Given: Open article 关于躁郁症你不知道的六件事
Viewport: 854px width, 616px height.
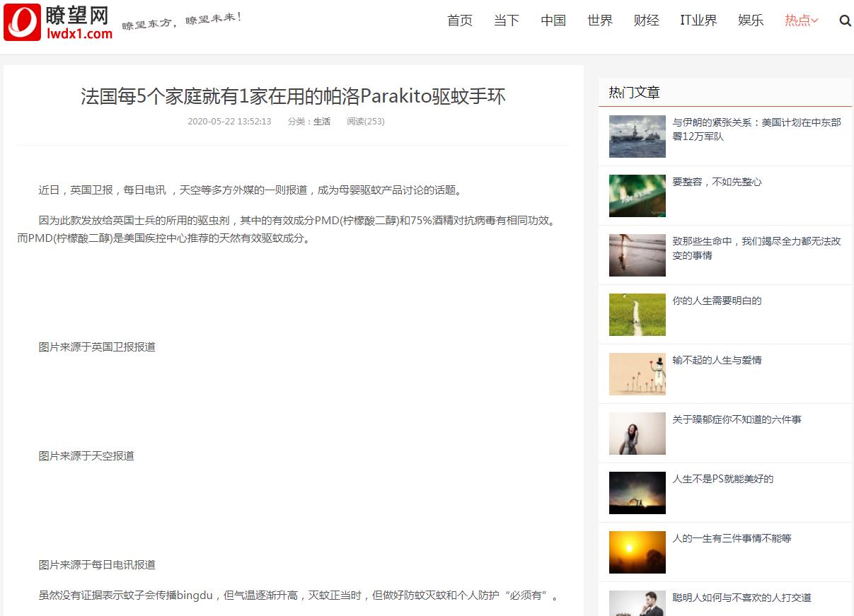Looking at the screenshot, I should tap(737, 419).
